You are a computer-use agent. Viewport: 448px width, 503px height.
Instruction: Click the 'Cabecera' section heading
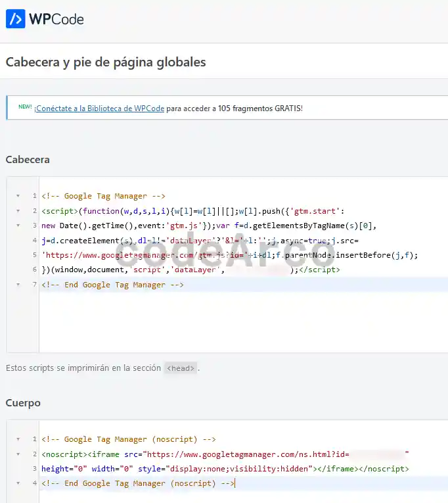28,160
